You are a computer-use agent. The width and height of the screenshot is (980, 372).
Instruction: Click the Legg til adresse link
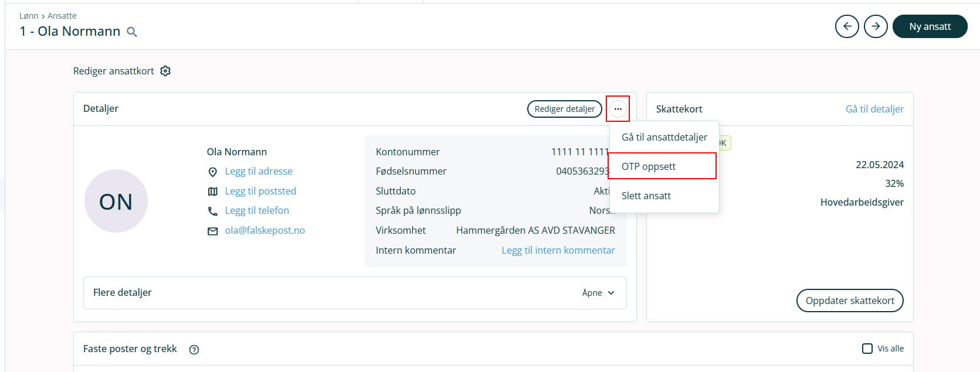[259, 171]
